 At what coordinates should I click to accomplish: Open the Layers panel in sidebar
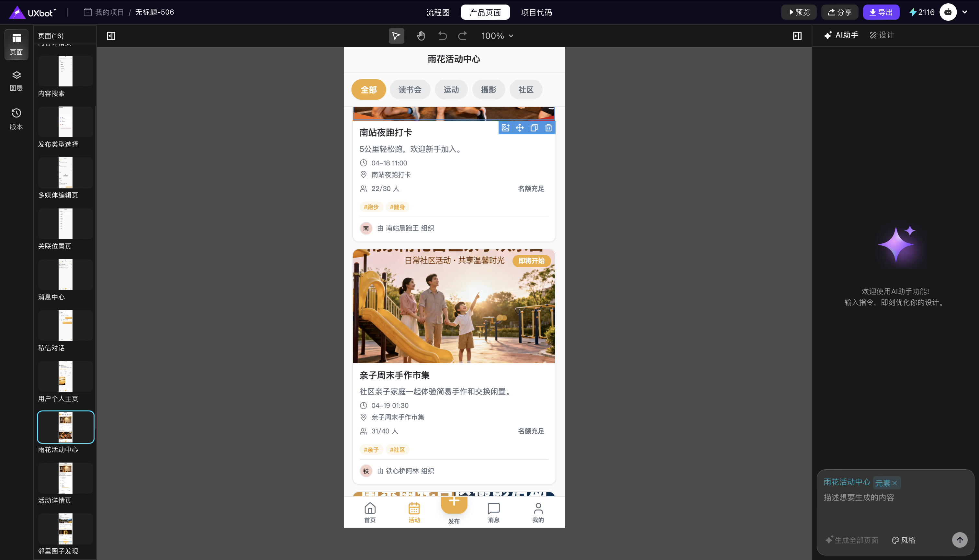tap(16, 80)
